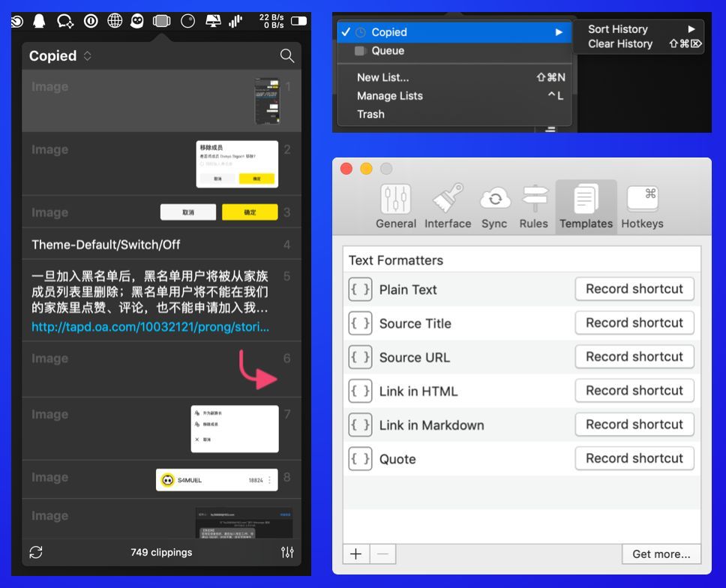Select image clipping 8 S4MUEL thumbnail
Viewport: 726px width, 588px height.
[x=217, y=480]
